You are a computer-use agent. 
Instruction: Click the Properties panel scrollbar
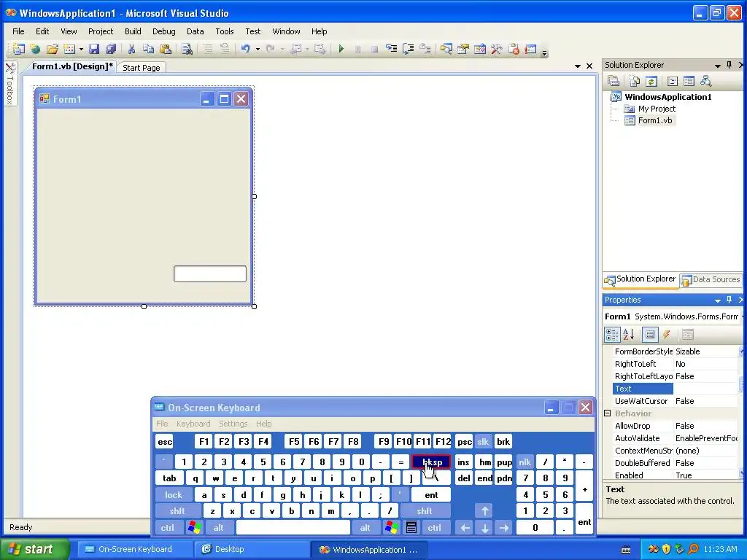coord(741,413)
